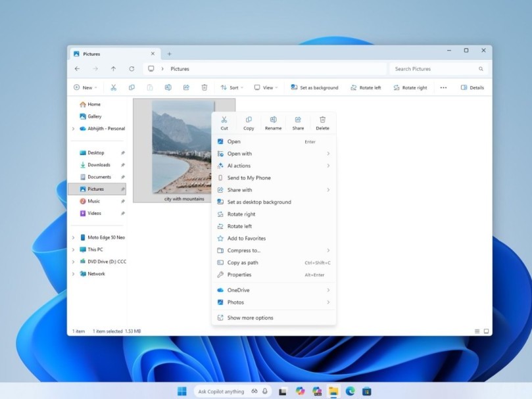Viewport: 532px width, 399px height.
Task: Click the Rotate right toolbar button
Action: pos(410,87)
